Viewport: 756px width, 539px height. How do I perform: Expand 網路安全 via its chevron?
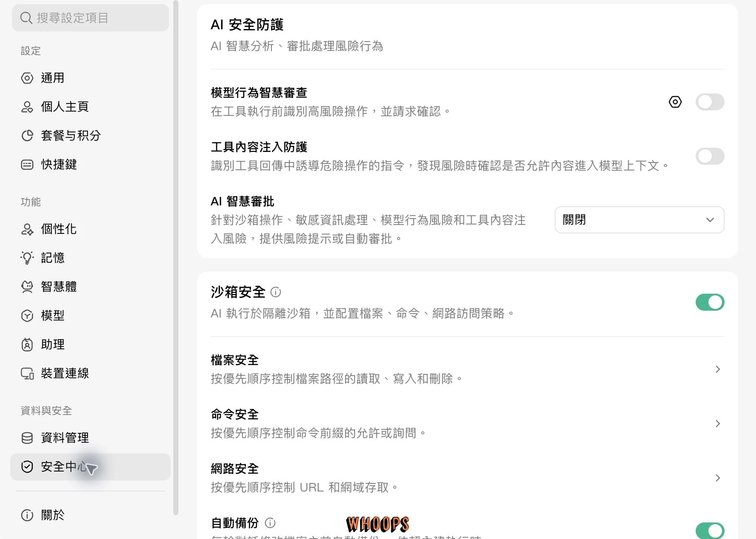718,478
